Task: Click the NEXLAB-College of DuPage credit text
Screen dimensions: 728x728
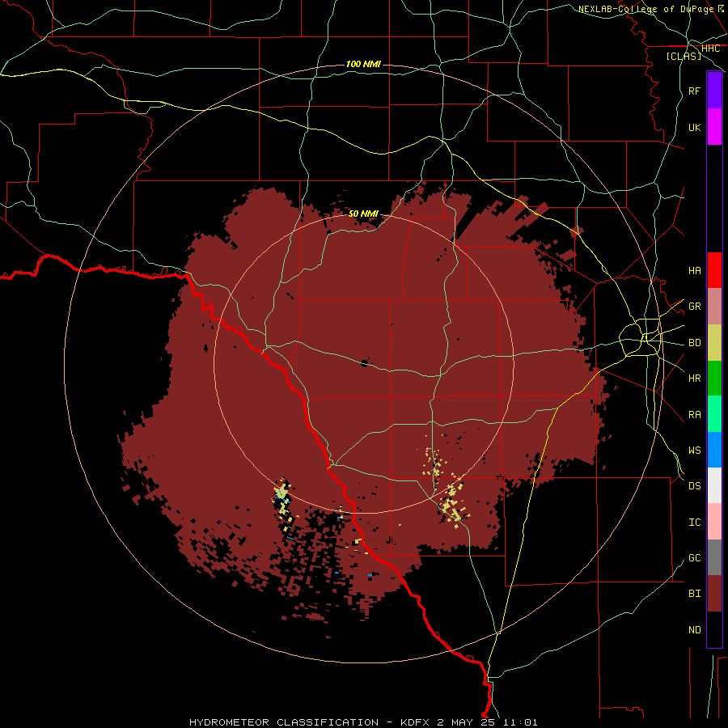Action: point(651,9)
